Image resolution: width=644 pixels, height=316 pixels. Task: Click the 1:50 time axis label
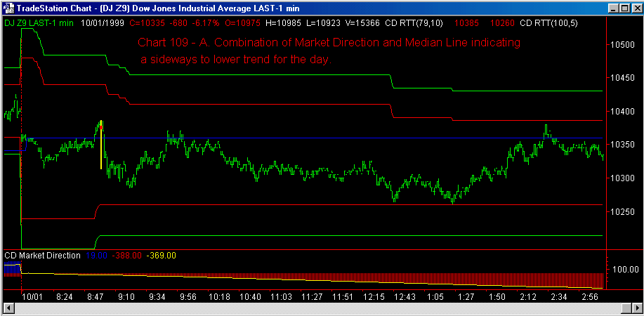(x=497, y=296)
